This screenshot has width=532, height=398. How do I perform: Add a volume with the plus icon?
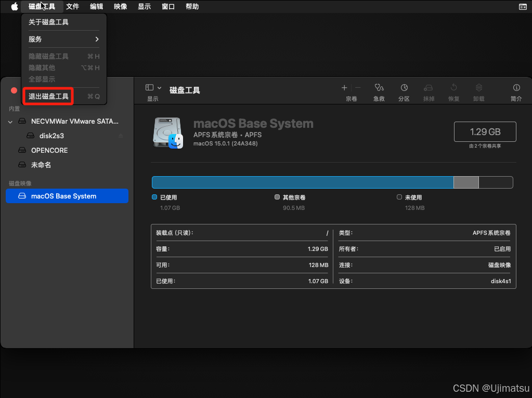click(344, 88)
